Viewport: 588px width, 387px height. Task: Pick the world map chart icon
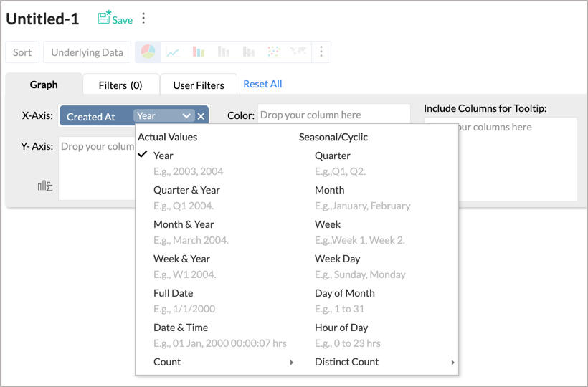pos(298,52)
